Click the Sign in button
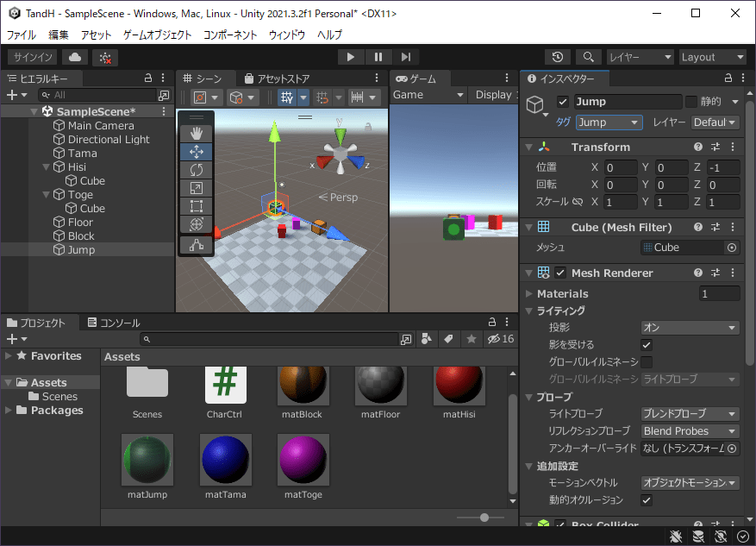 coord(33,58)
